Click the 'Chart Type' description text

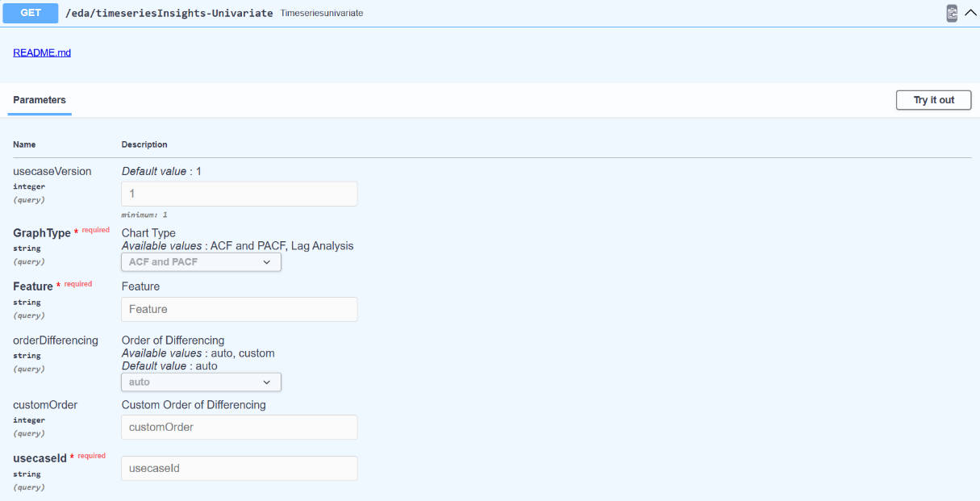click(148, 233)
